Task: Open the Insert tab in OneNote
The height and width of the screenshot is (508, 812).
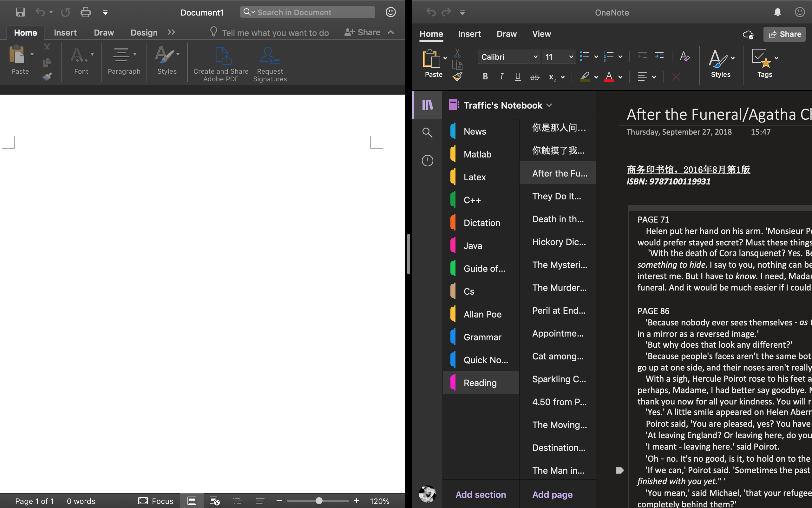Action: (x=469, y=34)
